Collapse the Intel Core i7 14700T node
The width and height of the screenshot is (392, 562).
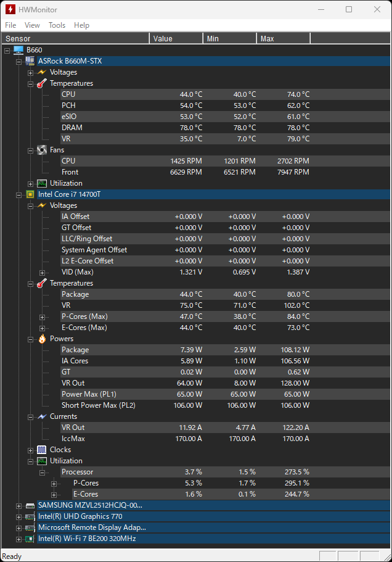click(18, 195)
